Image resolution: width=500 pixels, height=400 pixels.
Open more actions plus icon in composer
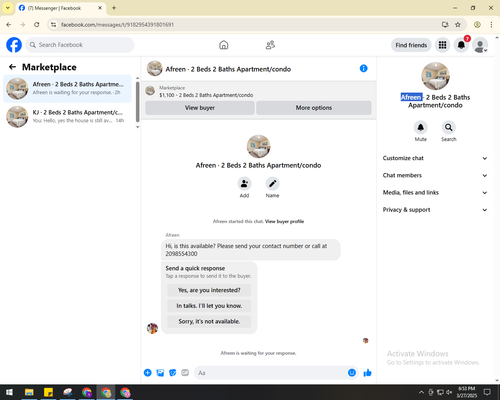(x=148, y=373)
